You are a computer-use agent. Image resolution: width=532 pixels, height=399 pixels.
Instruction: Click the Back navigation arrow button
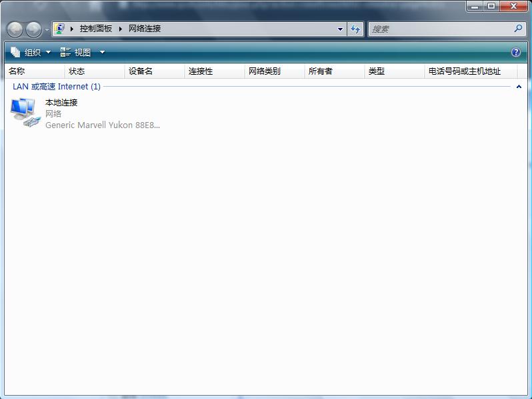pos(15,29)
